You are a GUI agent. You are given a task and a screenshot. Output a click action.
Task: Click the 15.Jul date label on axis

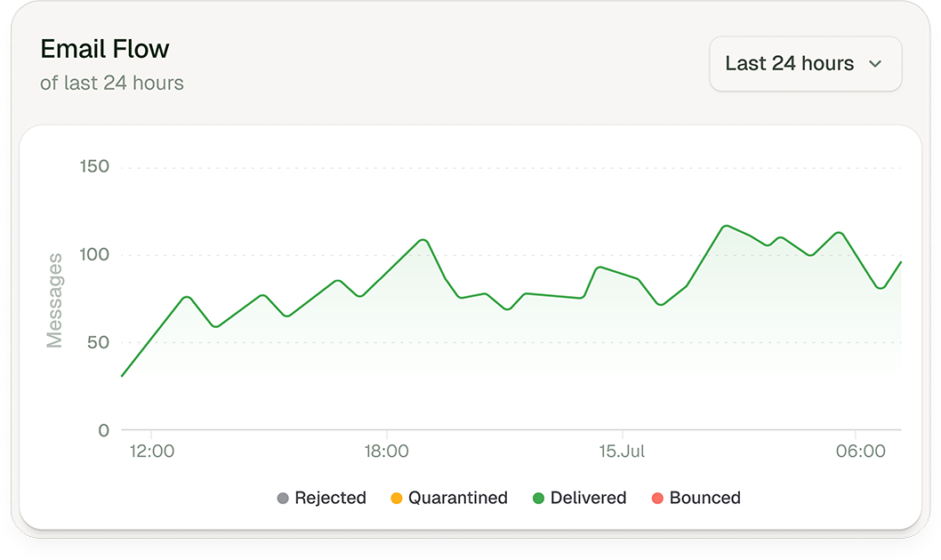[622, 452]
